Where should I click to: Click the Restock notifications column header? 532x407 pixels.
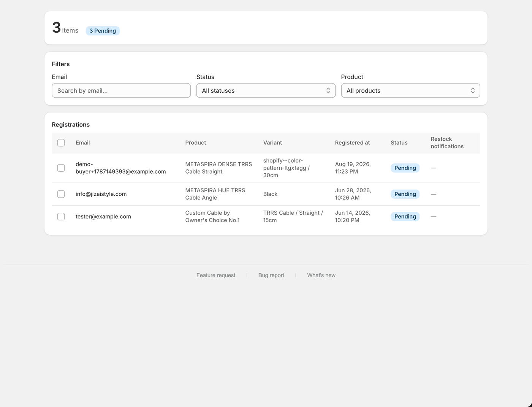pos(447,143)
